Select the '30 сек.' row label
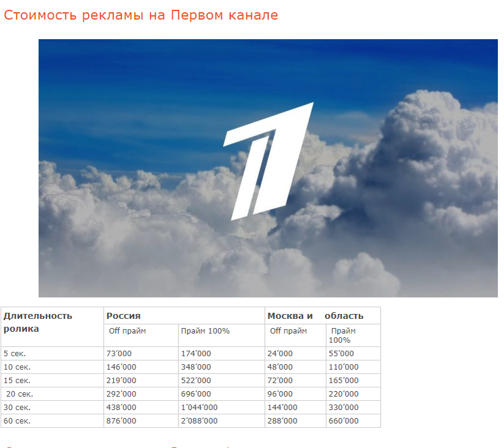This screenshot has height=448, width=504. [x=17, y=408]
